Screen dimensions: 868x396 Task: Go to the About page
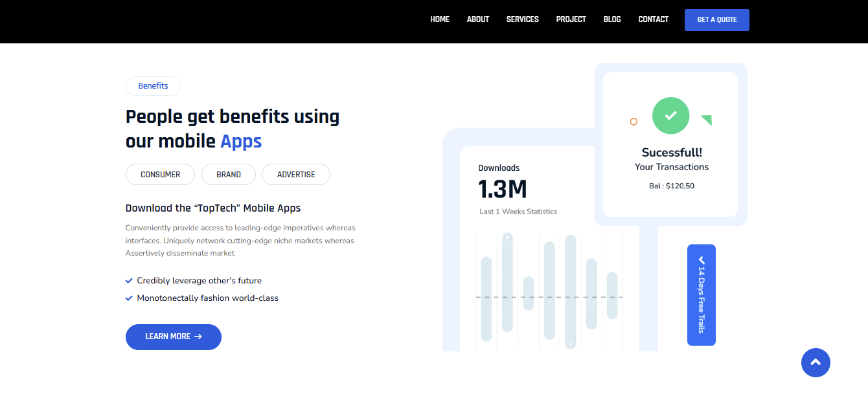click(x=478, y=19)
